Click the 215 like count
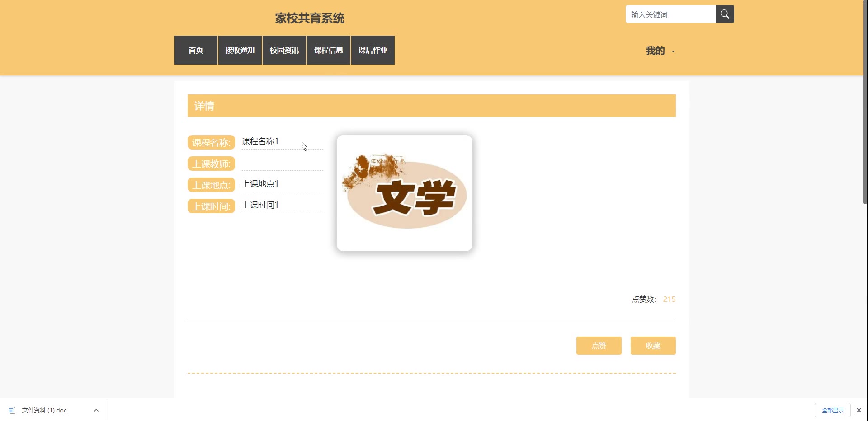 coord(669,299)
